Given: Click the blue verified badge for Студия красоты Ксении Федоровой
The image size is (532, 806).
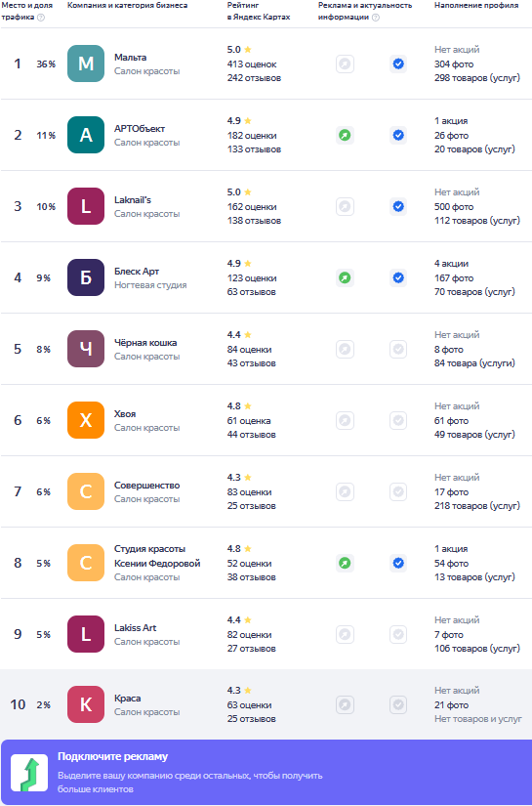Looking at the screenshot, I should click(x=398, y=564).
